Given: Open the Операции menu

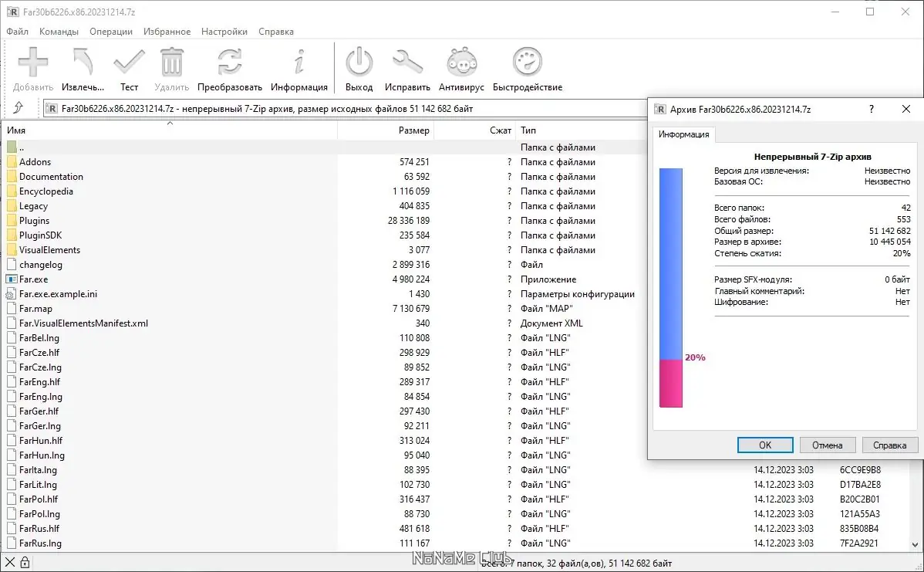Looking at the screenshot, I should (x=111, y=31).
